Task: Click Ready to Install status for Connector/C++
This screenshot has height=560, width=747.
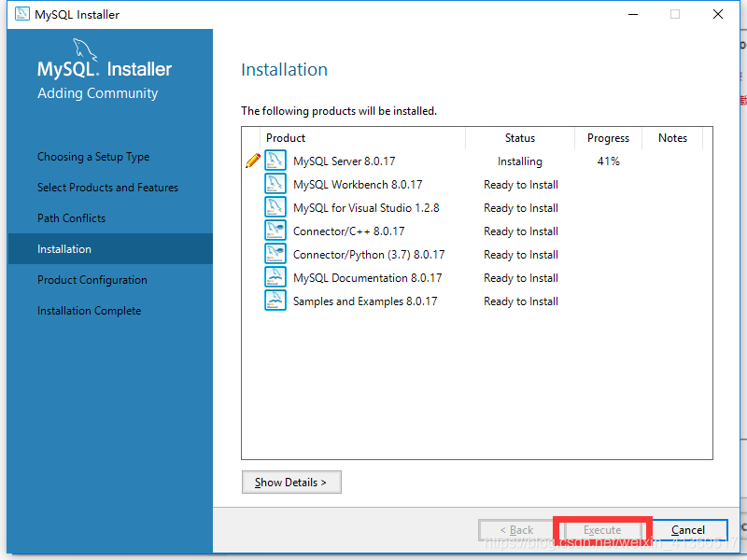Action: 521,231
